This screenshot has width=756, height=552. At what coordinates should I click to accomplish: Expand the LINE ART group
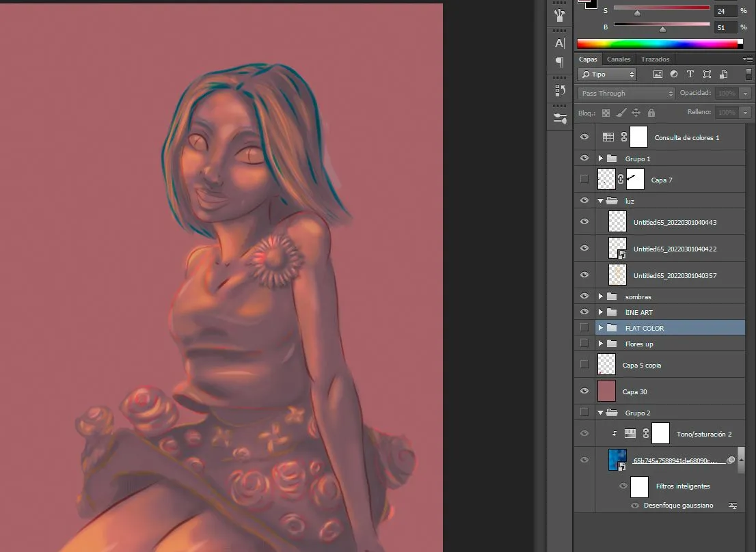[x=601, y=312]
